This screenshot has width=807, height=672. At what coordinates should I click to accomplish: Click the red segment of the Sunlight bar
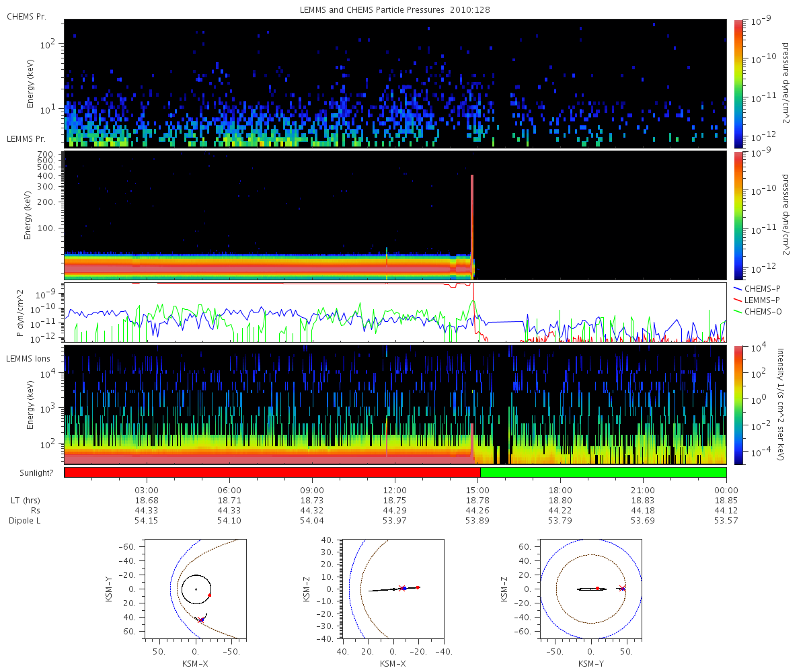[272, 472]
